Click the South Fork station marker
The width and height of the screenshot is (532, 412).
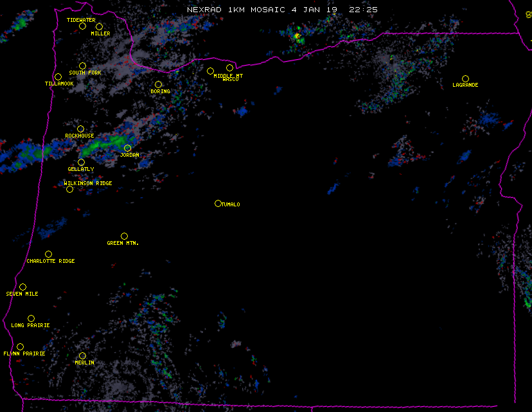tap(82, 66)
